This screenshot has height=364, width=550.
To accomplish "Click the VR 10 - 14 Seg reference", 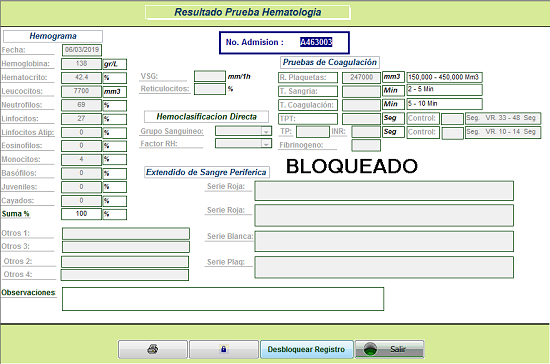I will [503, 132].
